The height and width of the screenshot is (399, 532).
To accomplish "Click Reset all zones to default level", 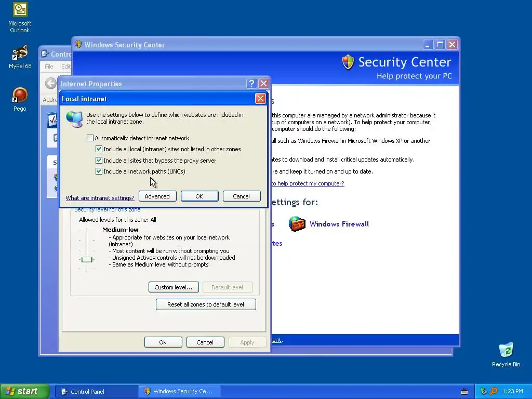I will coord(206,304).
